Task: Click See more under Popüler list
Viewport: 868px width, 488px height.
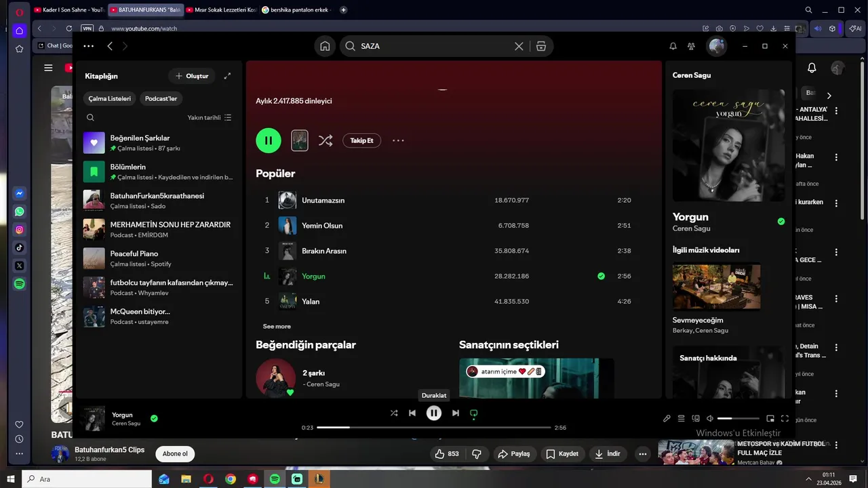Action: tap(277, 326)
